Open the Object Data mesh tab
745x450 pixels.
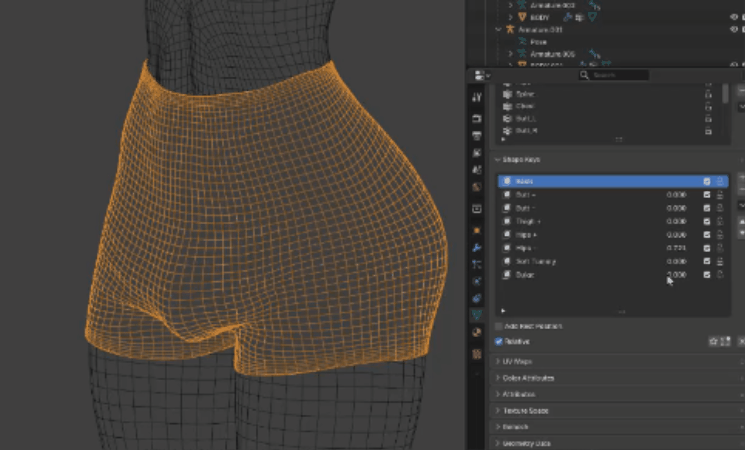[x=477, y=315]
